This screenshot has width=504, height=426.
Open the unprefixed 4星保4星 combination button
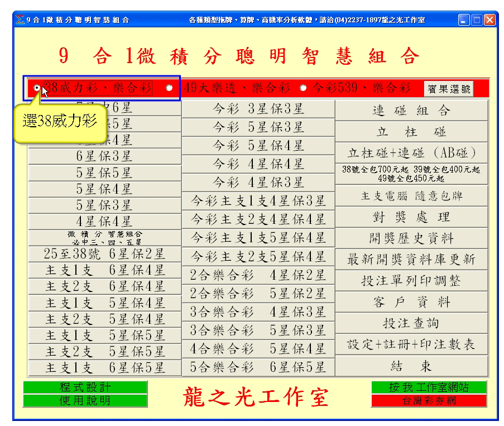pos(105,222)
